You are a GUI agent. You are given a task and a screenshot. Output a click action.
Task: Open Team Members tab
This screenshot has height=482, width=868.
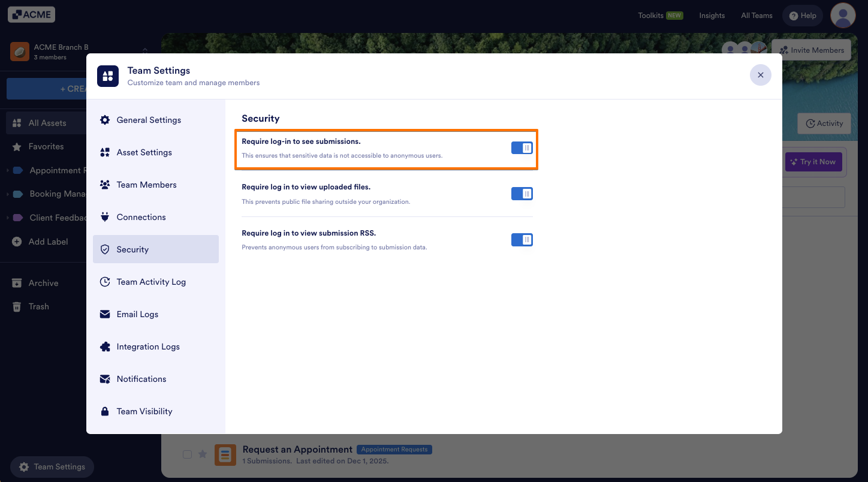tap(156, 185)
